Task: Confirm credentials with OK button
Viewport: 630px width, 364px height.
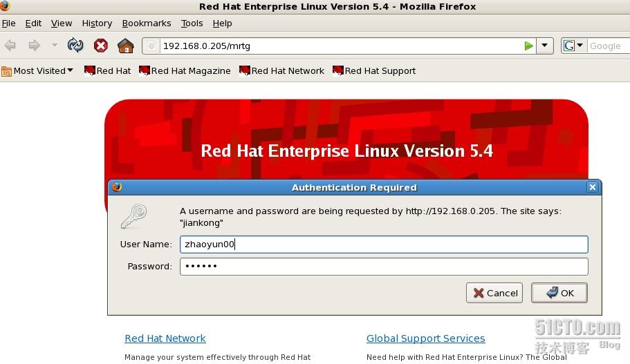Action: [x=559, y=293]
